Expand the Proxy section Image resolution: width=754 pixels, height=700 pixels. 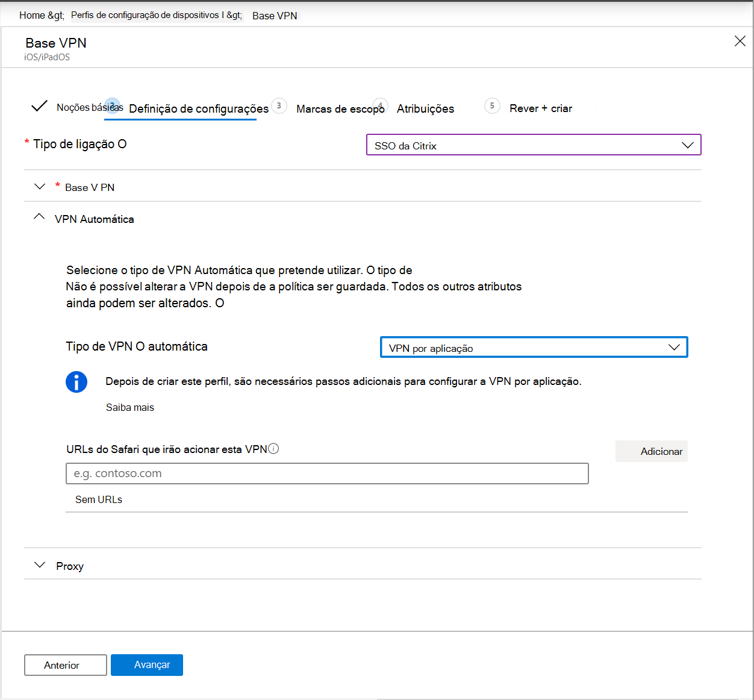(x=40, y=565)
